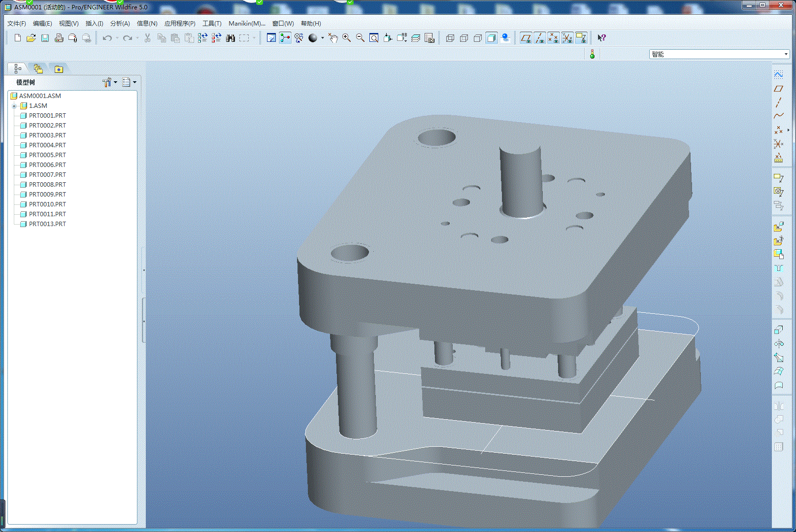This screenshot has width=796, height=532.
Task: Open the appearance gallery dropdown arrow
Action: (323, 38)
